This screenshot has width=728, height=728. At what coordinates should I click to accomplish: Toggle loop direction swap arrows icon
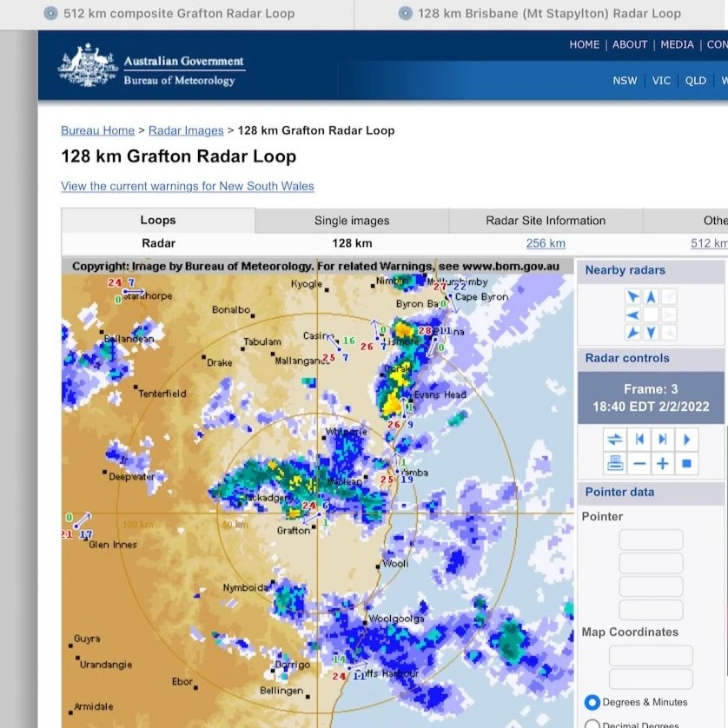(x=615, y=440)
